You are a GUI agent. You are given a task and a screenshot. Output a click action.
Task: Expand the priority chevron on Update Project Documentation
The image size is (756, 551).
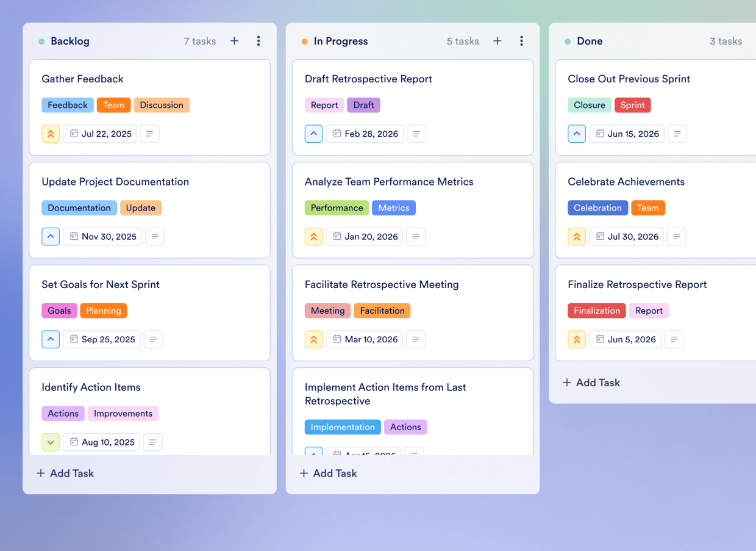coord(51,236)
